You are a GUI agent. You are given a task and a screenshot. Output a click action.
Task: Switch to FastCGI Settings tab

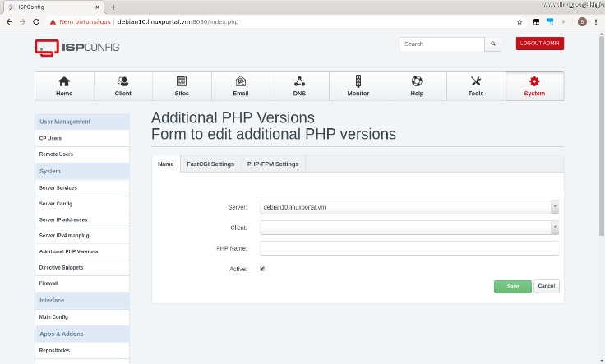click(210, 164)
